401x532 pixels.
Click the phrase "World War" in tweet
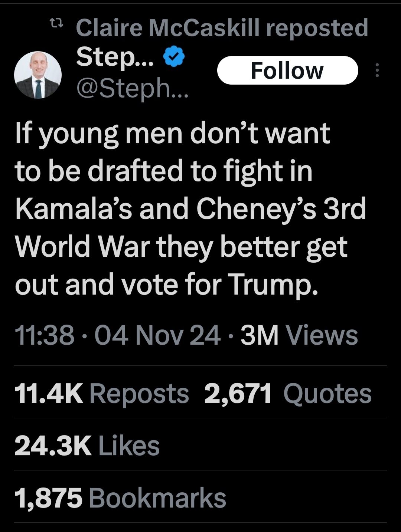click(82, 247)
